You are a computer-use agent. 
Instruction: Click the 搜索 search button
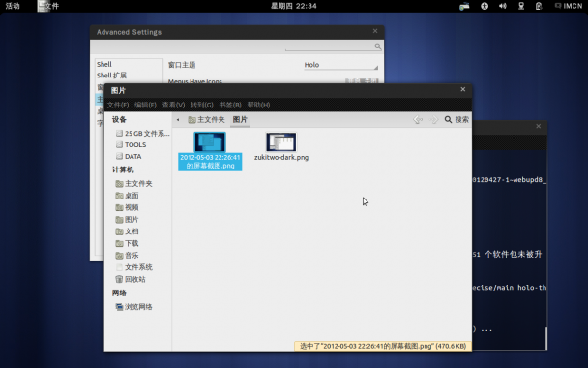[456, 120]
